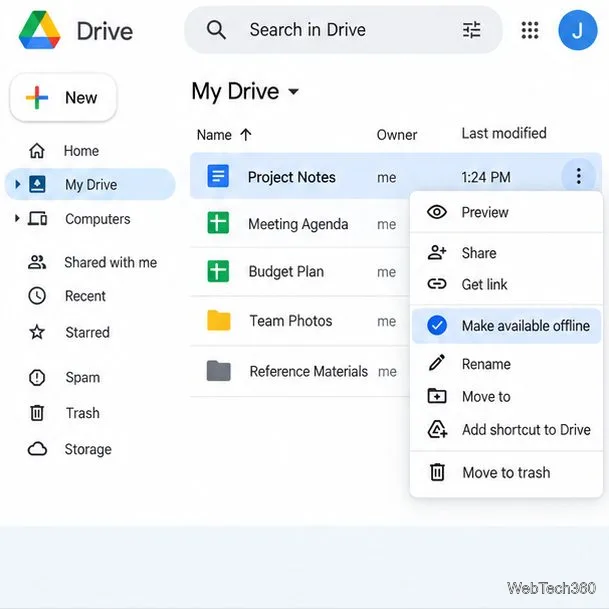Viewport: 609px width, 609px height.
Task: Open Storage page label
Action: point(88,449)
